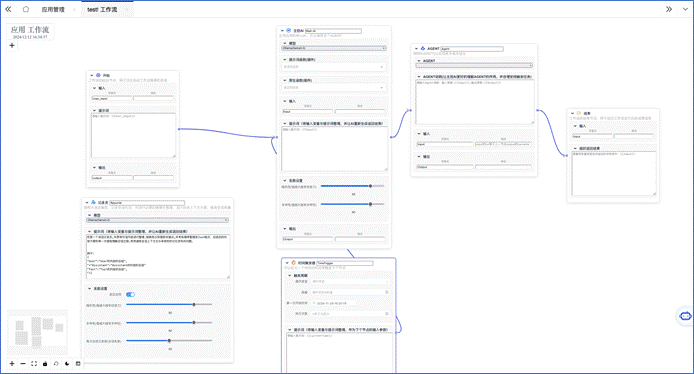Edit the AGENT node's name field
This screenshot has width=694, height=374.
(472, 49)
